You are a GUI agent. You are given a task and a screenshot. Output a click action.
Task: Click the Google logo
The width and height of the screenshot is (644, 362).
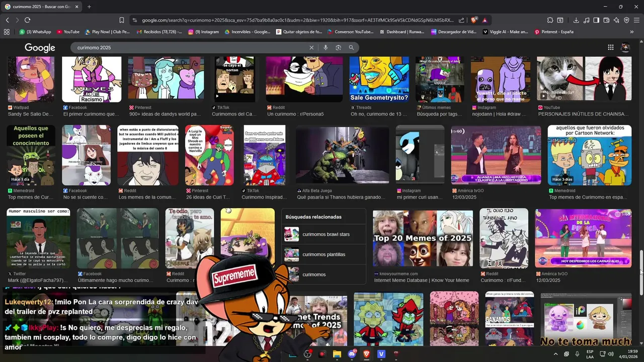[x=40, y=48]
